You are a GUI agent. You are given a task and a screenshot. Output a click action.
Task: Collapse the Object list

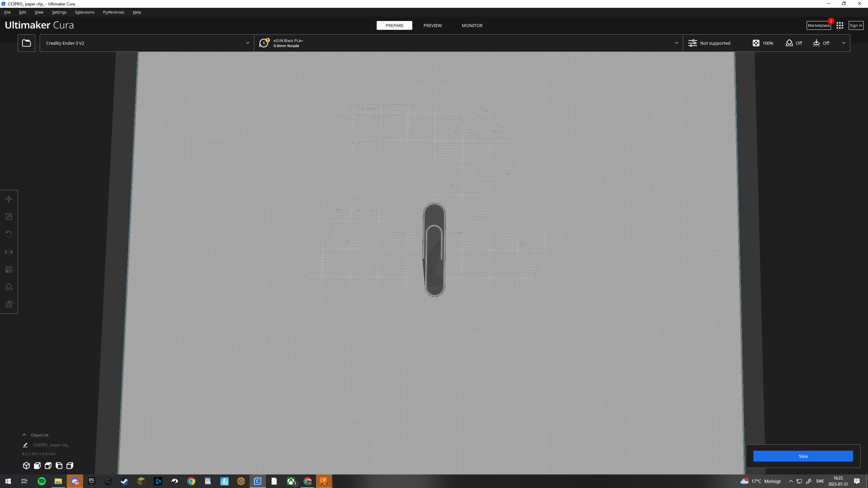[x=24, y=435]
